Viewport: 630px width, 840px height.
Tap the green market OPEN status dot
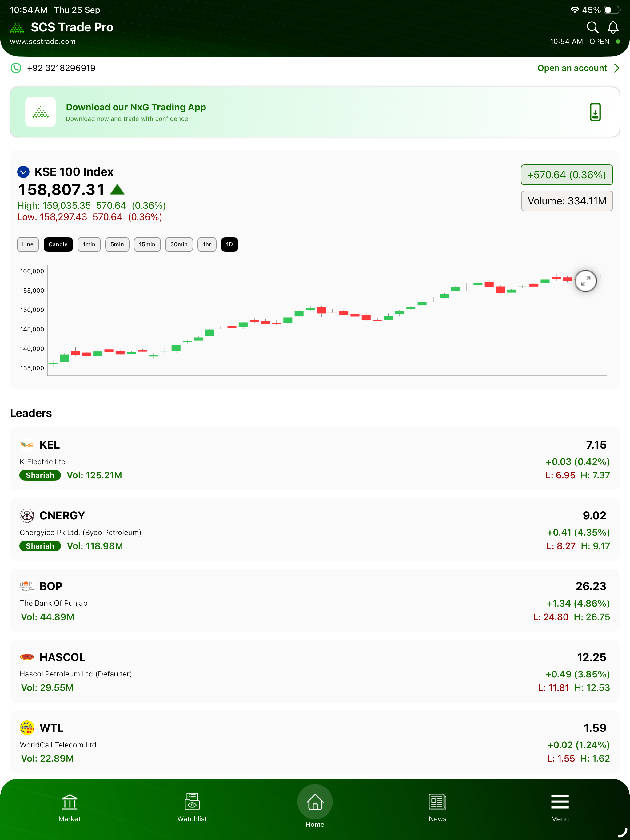[618, 42]
